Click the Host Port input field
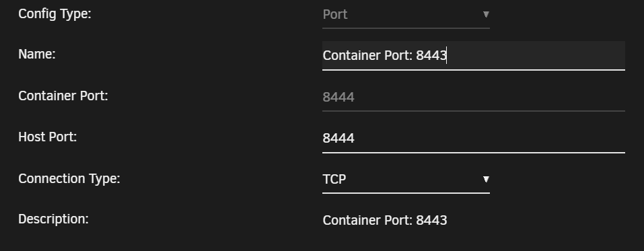The height and width of the screenshot is (251, 644). (474, 139)
